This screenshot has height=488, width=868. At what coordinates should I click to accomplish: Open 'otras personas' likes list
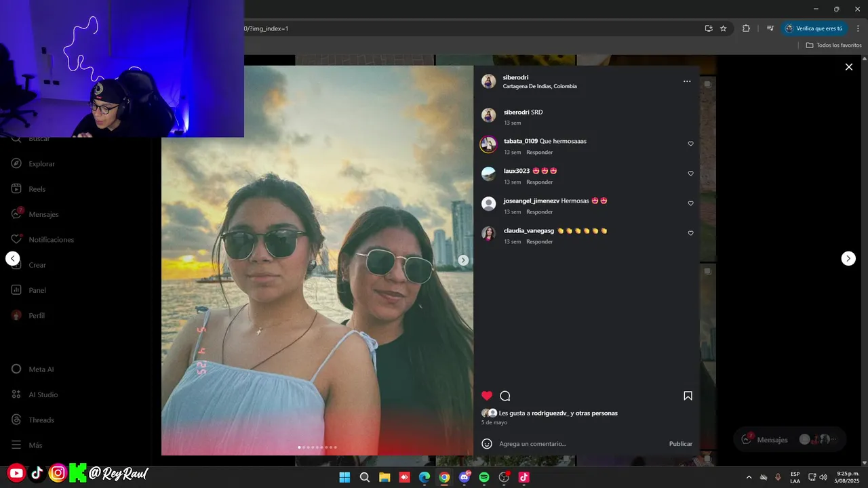[597, 413]
